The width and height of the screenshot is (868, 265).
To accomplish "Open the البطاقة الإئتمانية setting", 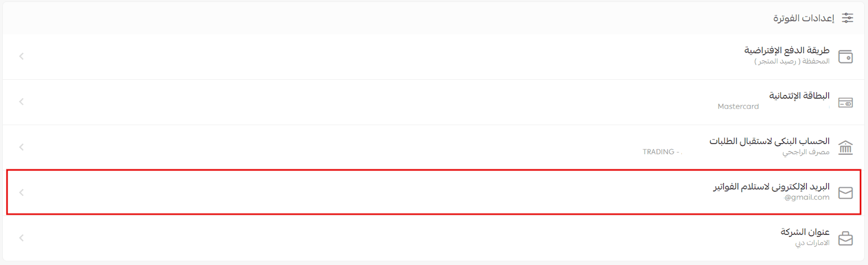I will 799,96.
